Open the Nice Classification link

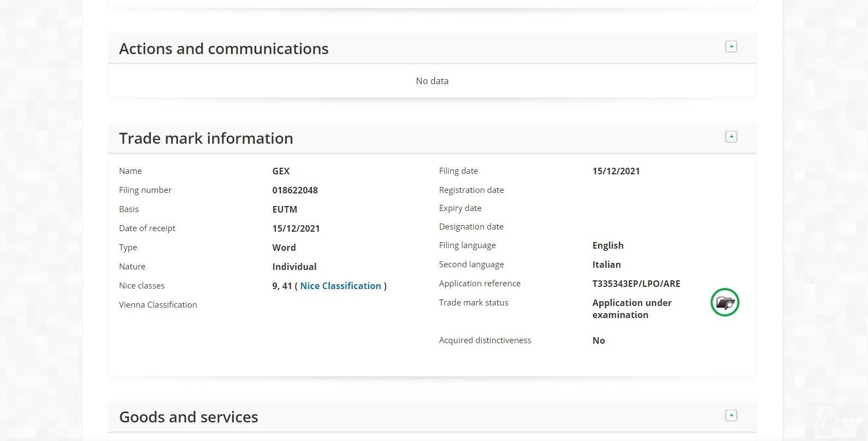tap(340, 286)
